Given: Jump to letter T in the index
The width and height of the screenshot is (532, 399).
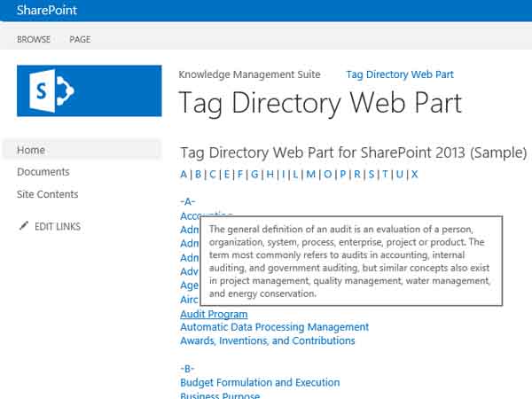Looking at the screenshot, I should 385,174.
